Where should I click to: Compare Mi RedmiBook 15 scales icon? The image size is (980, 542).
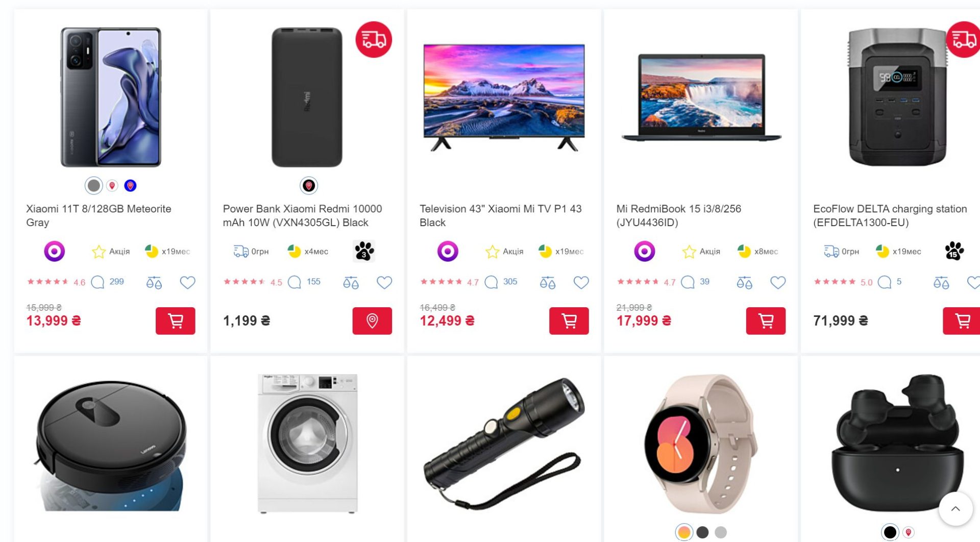pos(744,282)
